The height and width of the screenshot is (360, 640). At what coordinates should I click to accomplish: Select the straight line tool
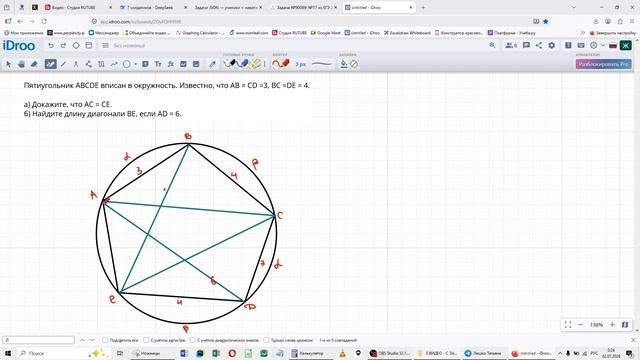tap(63, 64)
